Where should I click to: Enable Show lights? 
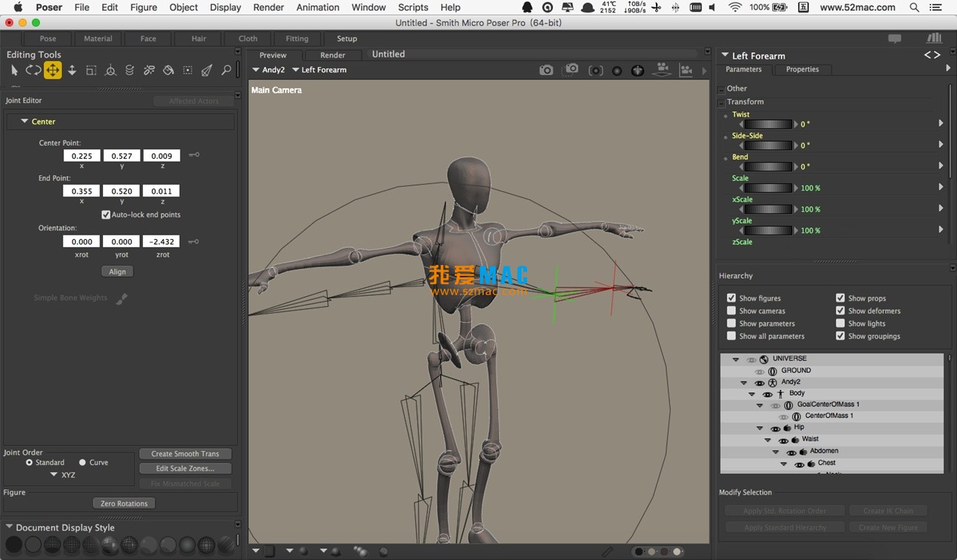(x=840, y=323)
